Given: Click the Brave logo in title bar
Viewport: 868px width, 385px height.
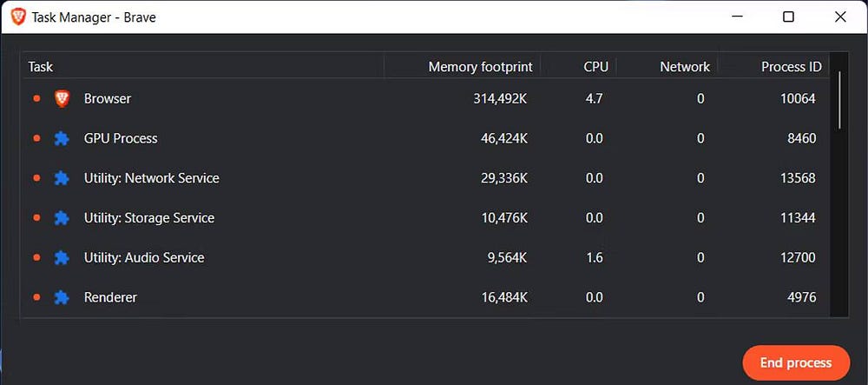Looking at the screenshot, I should pos(17,17).
